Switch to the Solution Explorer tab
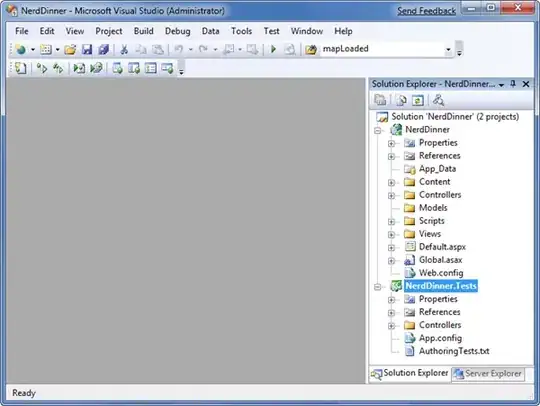This screenshot has height=406, width=540. pos(410,373)
